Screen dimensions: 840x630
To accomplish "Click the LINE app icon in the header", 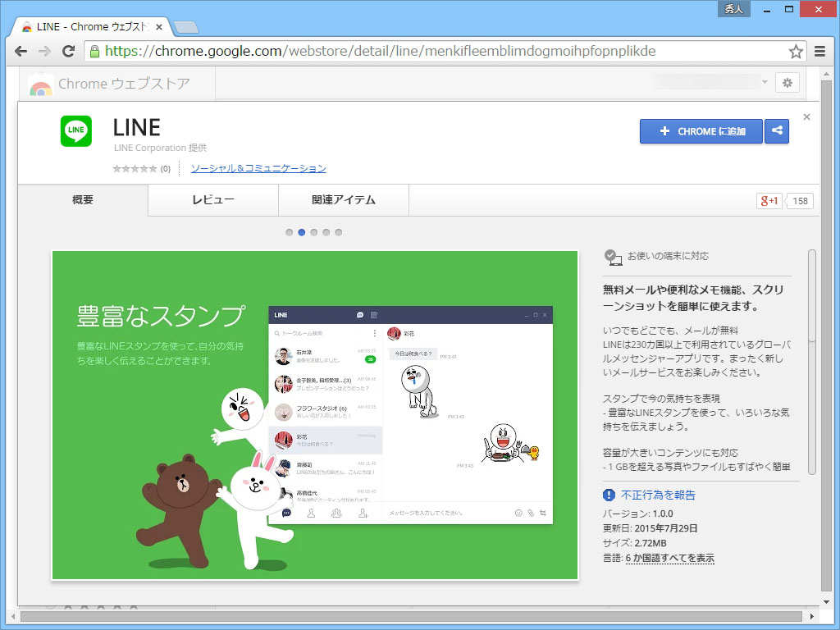I will [75, 130].
